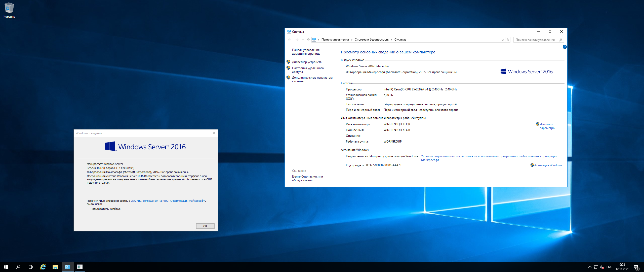Click the Windows Start button
This screenshot has width=644, height=272.
tap(6, 267)
